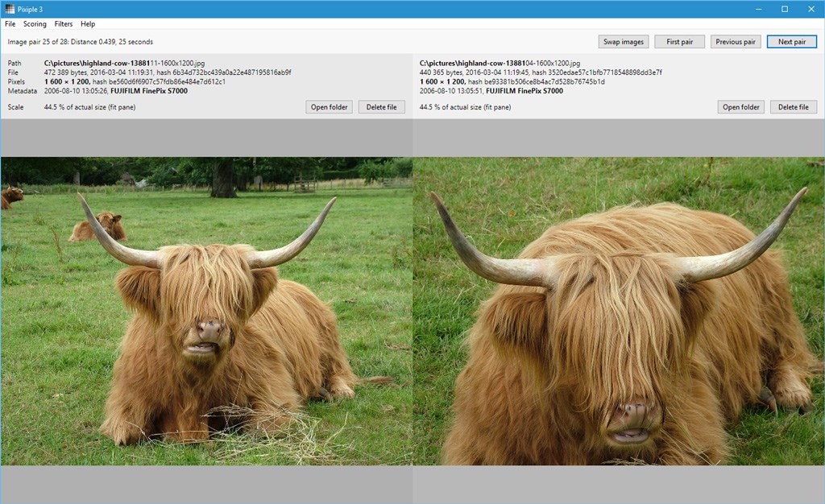This screenshot has width=825, height=504.
Task: Click the Swap images button
Action: tap(624, 42)
